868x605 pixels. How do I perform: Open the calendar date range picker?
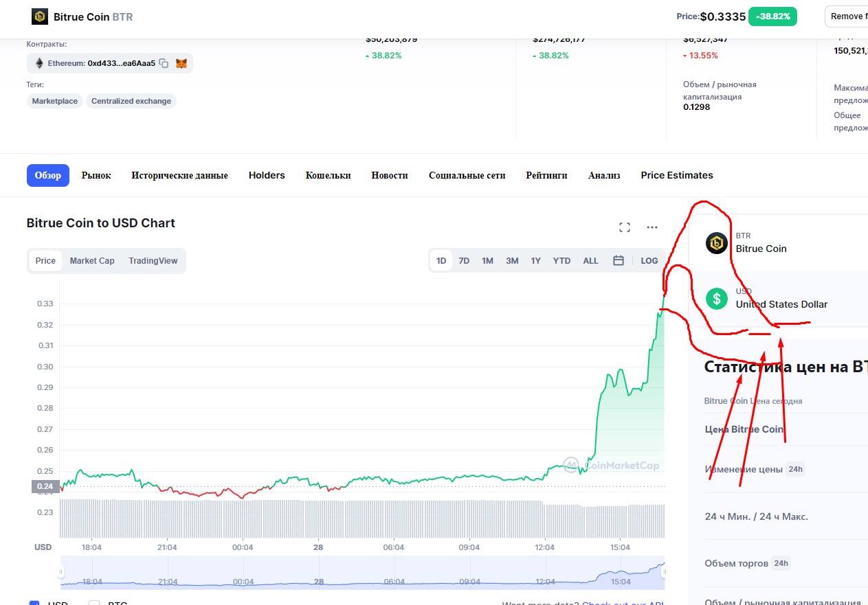tap(619, 261)
